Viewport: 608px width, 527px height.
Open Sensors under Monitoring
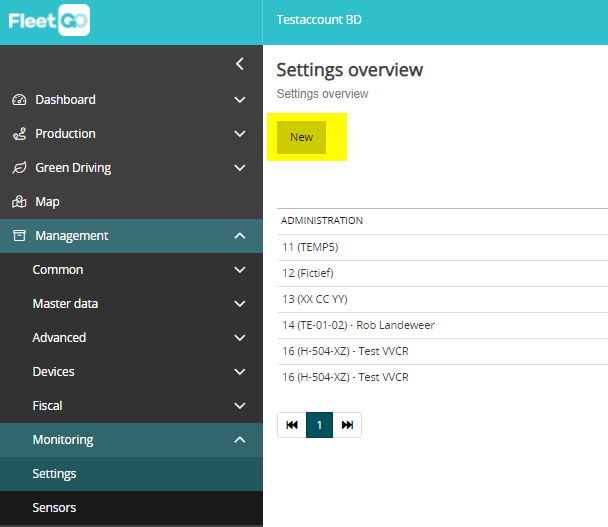(131, 508)
